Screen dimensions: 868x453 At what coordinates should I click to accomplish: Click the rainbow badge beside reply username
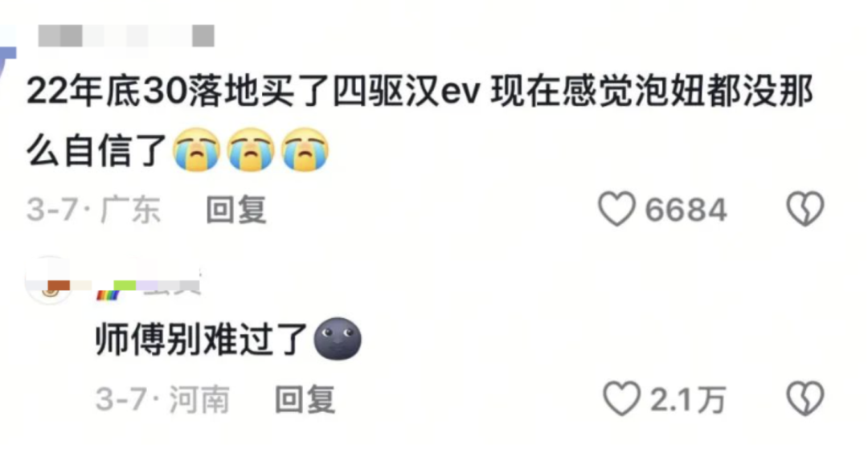click(108, 295)
